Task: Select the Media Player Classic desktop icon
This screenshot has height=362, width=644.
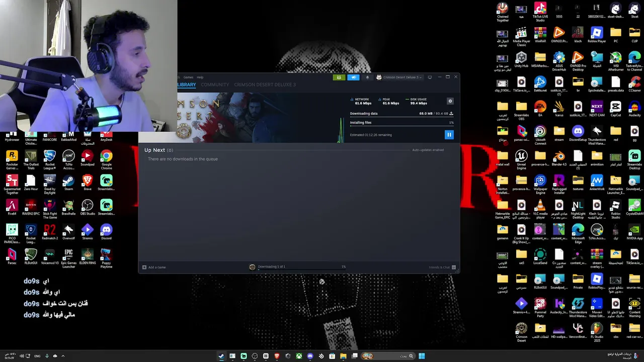Action: point(521,36)
